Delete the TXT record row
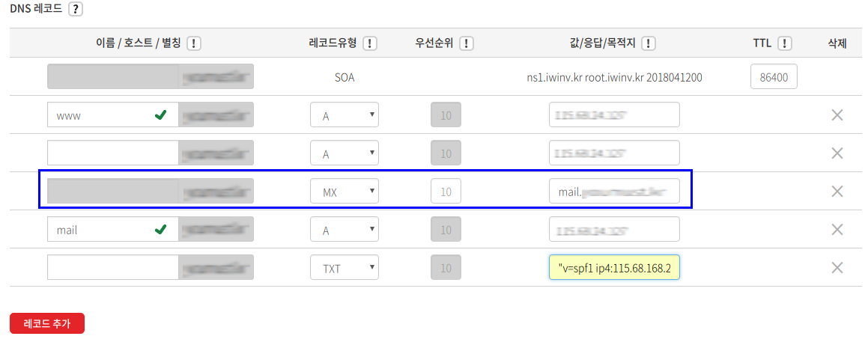 coord(837,268)
